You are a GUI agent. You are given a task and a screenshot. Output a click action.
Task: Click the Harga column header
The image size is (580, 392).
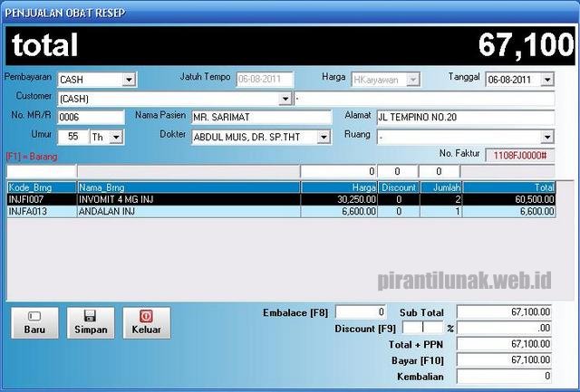[x=339, y=187]
